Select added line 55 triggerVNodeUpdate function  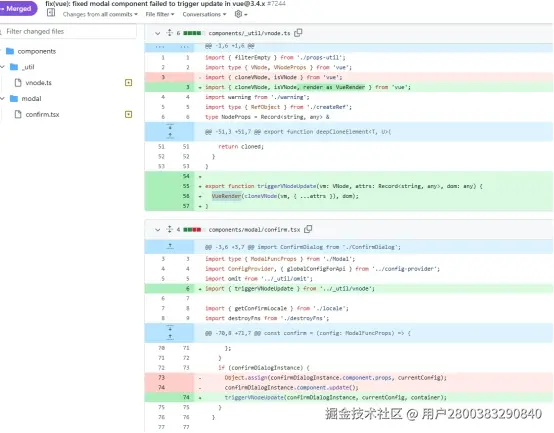pyautogui.click(x=343, y=186)
